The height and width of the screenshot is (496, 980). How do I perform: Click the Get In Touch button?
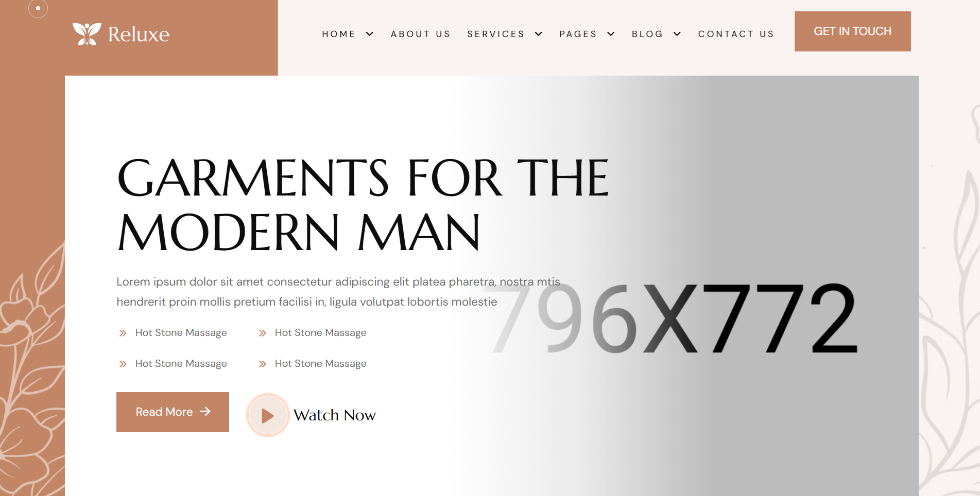point(852,31)
